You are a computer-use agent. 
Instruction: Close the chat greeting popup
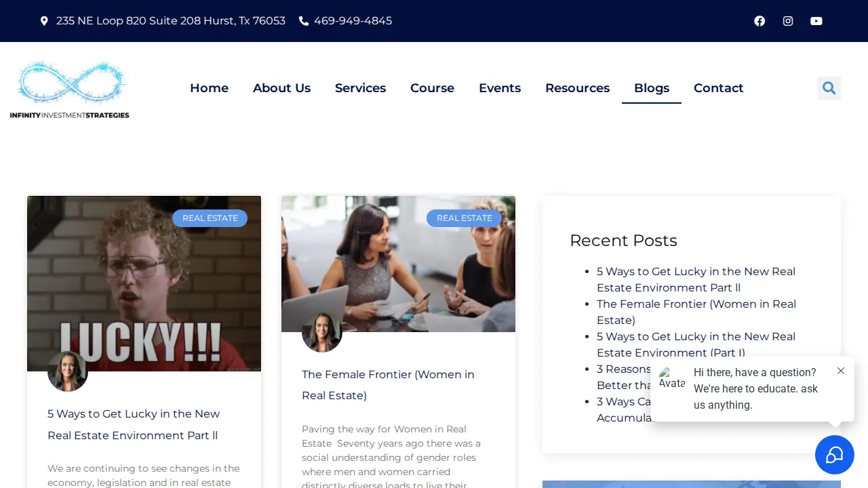click(841, 371)
